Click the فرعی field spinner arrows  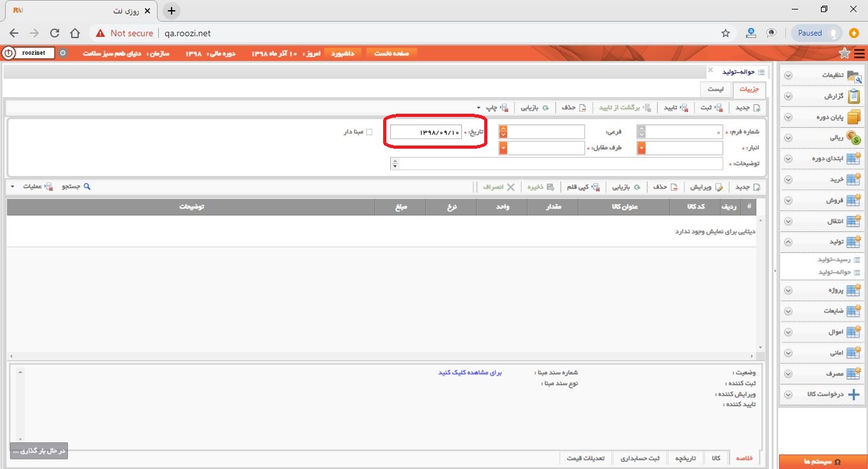(x=503, y=132)
